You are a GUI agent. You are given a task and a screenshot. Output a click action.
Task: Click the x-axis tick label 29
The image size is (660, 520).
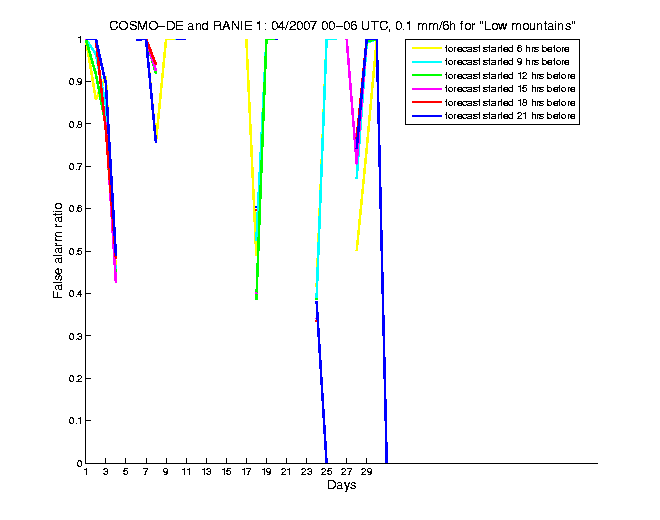click(366, 472)
